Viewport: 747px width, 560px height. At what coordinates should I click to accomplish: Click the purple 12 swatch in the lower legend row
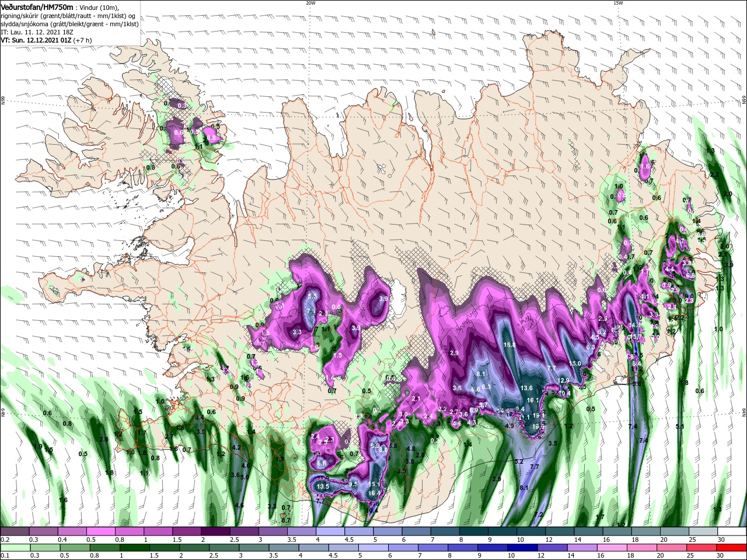point(553,547)
